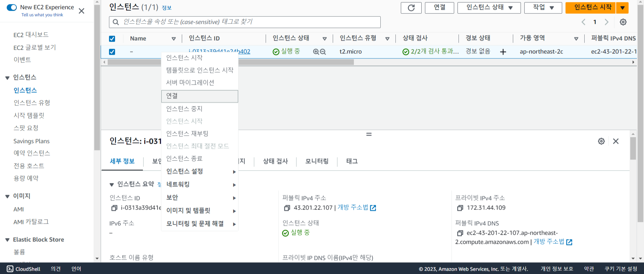Sort by the Name column arrow

point(174,39)
